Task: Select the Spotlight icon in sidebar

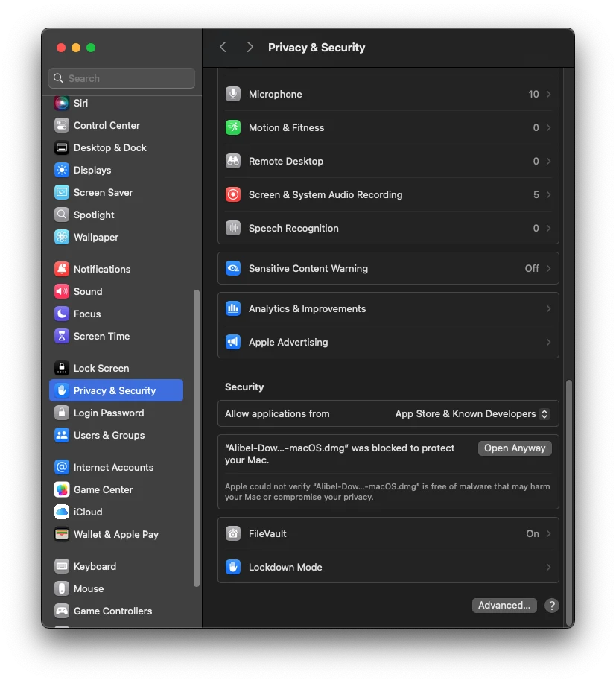Action: [x=61, y=215]
